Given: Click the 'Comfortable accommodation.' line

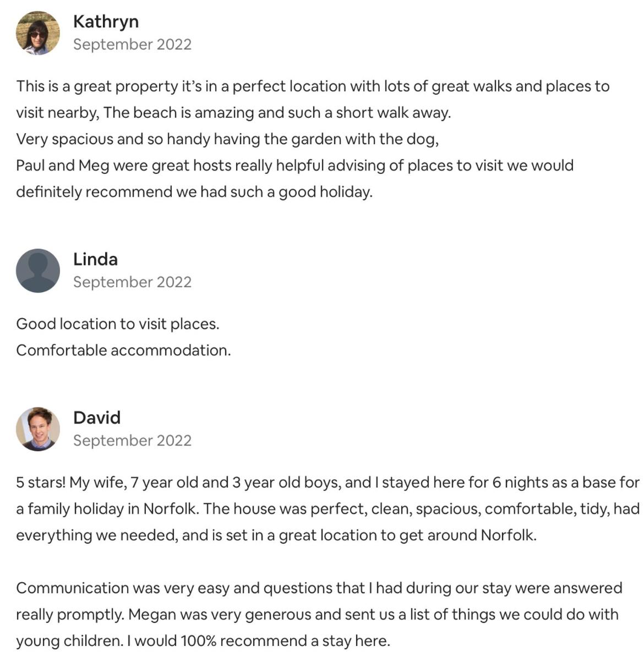Looking at the screenshot, I should click(124, 351).
